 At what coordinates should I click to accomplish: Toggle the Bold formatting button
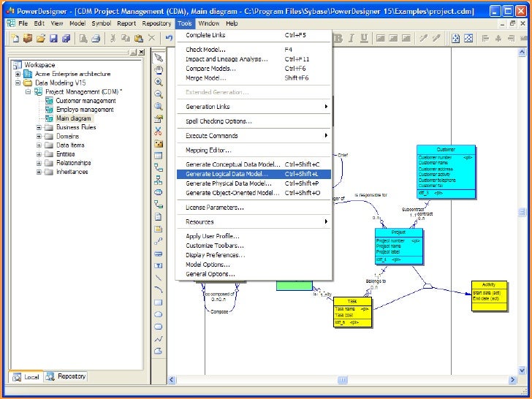[338, 38]
